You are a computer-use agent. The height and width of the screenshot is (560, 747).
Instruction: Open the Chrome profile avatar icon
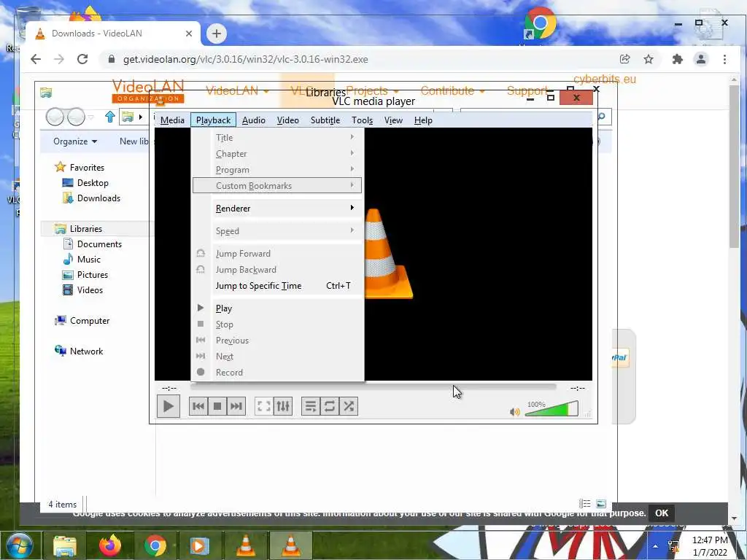tap(701, 59)
